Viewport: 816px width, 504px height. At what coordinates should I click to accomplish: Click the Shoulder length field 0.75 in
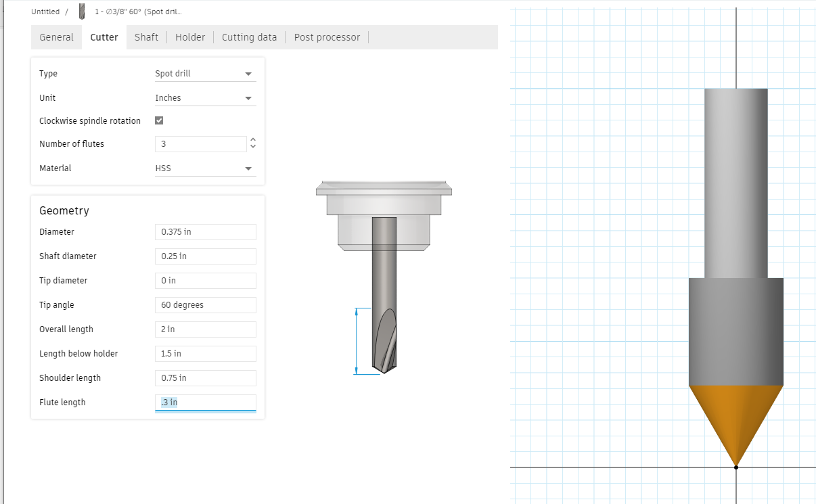(206, 378)
